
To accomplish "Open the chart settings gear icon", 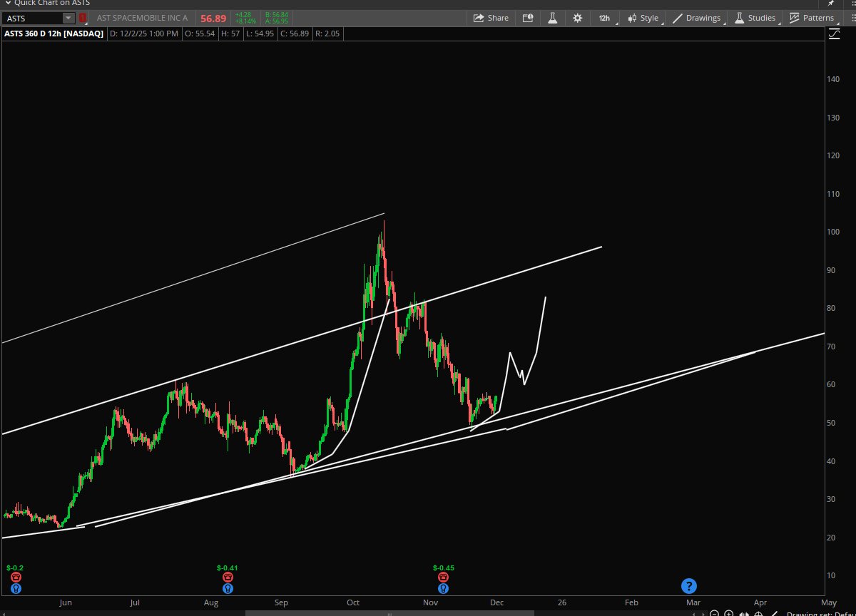I will (577, 18).
